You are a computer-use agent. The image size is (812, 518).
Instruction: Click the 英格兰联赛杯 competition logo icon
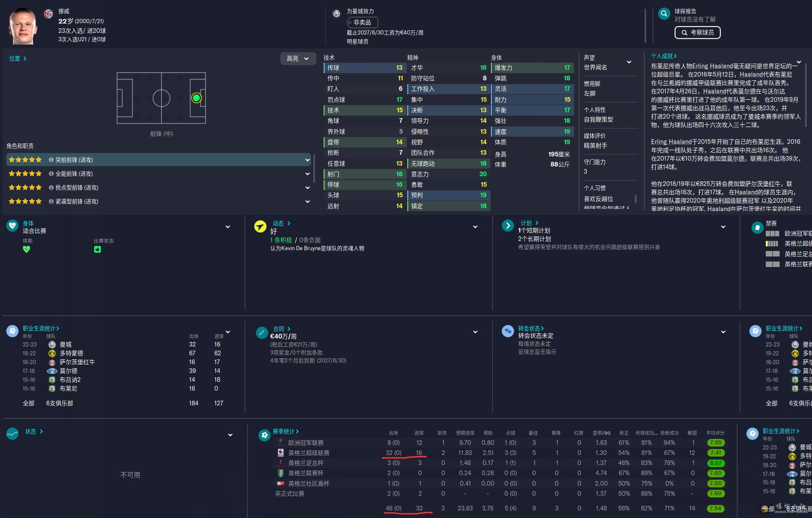pos(280,473)
